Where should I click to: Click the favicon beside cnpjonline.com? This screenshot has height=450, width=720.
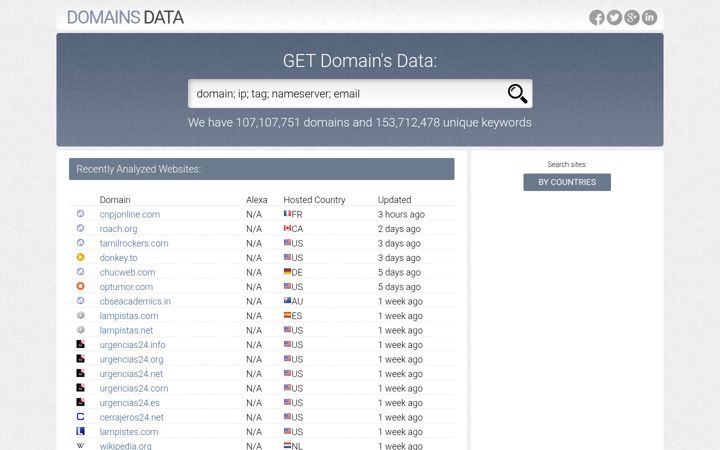pos(80,214)
